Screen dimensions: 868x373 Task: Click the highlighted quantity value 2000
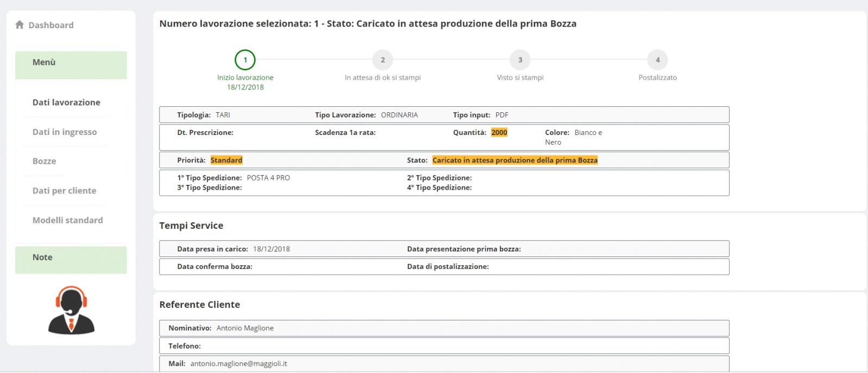click(499, 132)
